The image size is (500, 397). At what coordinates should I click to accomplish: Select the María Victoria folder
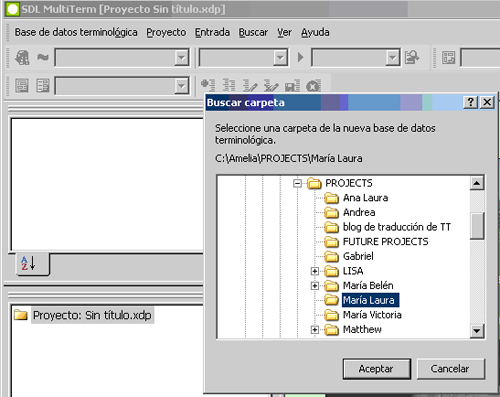click(372, 315)
